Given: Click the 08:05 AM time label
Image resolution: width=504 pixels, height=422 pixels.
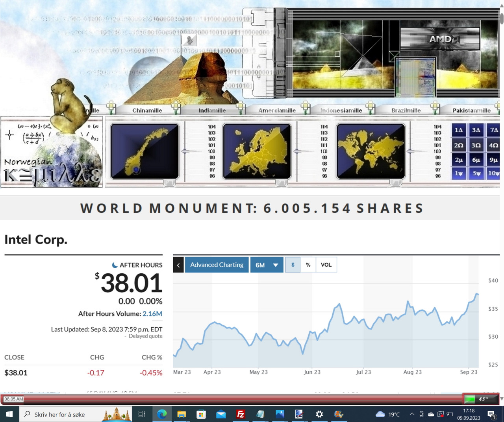Looking at the screenshot, I should (x=14, y=399).
